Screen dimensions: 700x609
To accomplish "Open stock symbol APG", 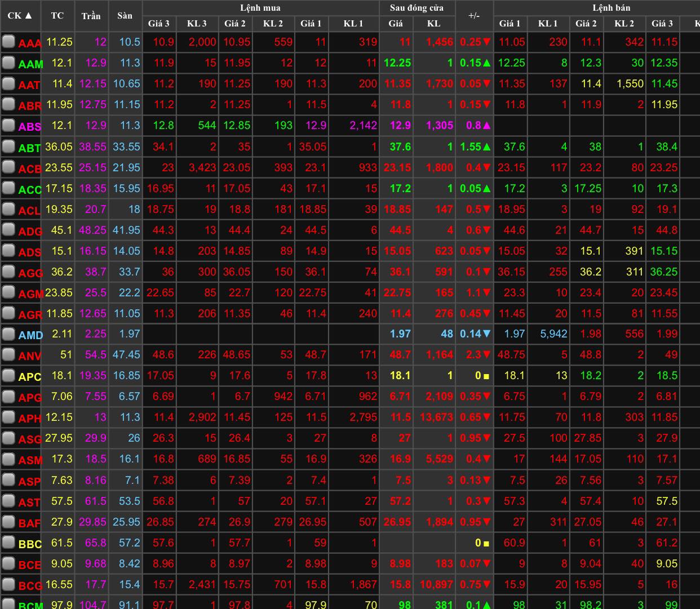I will (30, 398).
